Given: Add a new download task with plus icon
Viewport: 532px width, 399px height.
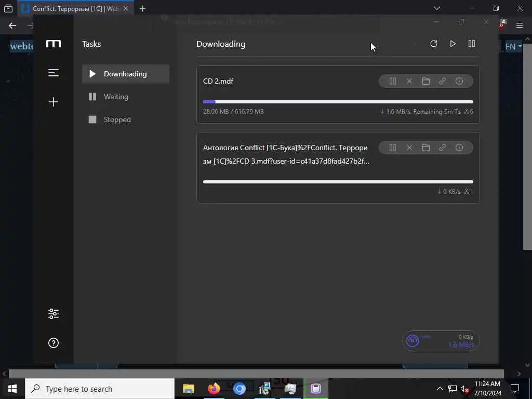Looking at the screenshot, I should click(54, 102).
